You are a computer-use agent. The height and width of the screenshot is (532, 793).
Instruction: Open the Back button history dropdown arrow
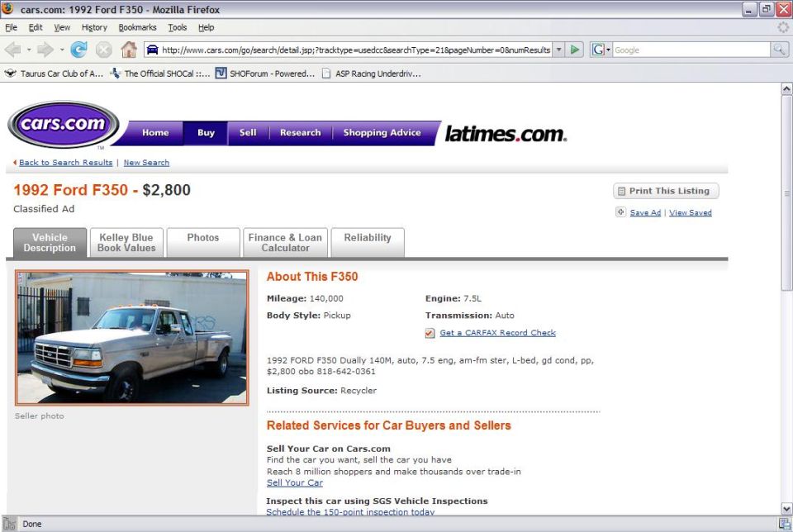tap(29, 50)
